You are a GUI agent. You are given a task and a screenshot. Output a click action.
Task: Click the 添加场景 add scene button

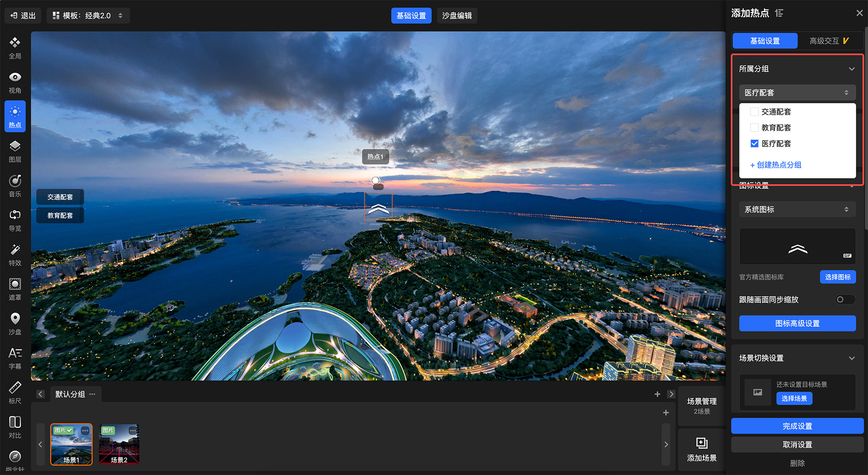pyautogui.click(x=701, y=449)
